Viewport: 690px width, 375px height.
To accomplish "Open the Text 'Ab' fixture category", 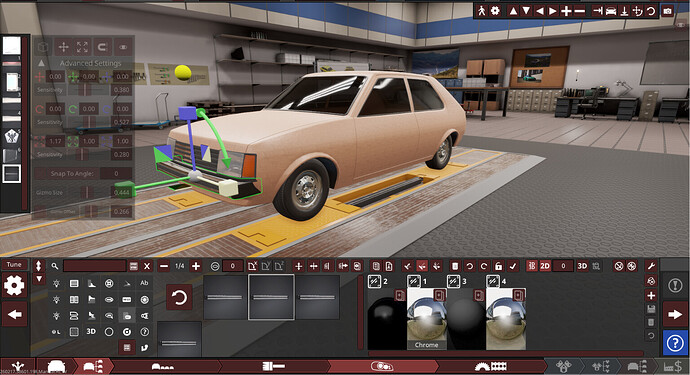I will click(x=144, y=283).
